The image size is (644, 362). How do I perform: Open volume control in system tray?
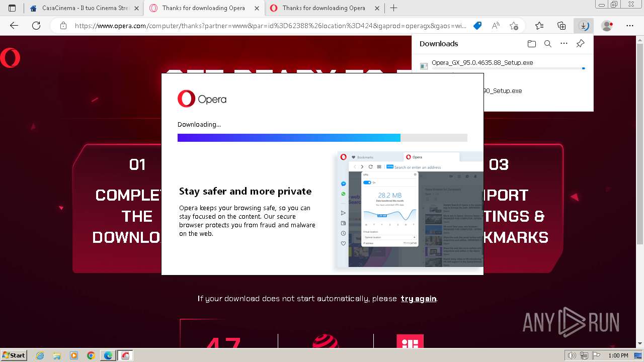571,355
